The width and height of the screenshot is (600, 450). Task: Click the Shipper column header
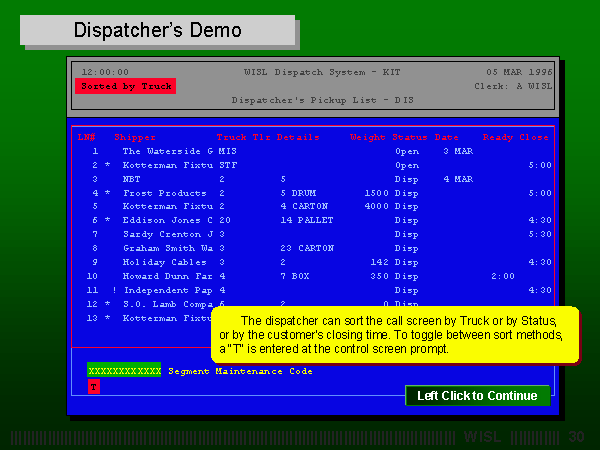click(135, 137)
